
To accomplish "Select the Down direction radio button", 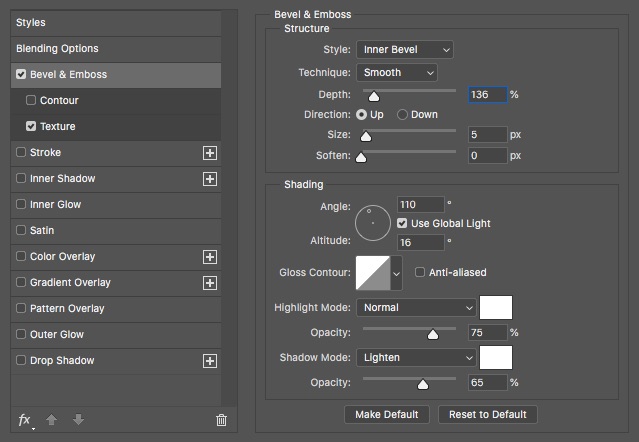I will pyautogui.click(x=403, y=115).
